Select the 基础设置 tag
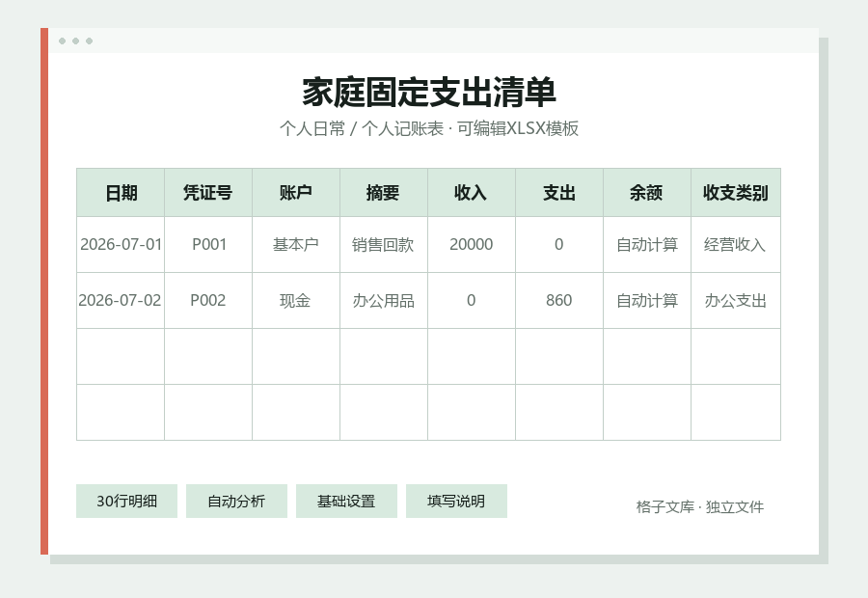 coord(346,502)
